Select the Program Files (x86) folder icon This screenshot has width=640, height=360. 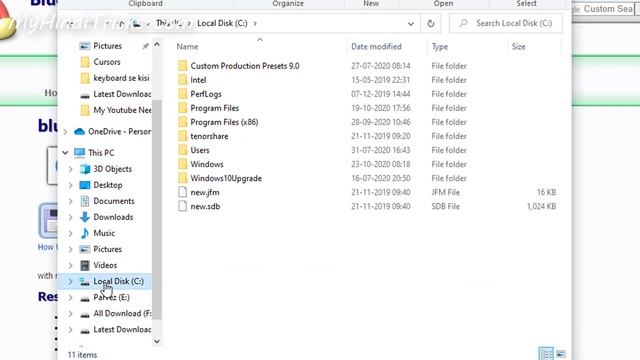[x=182, y=122]
